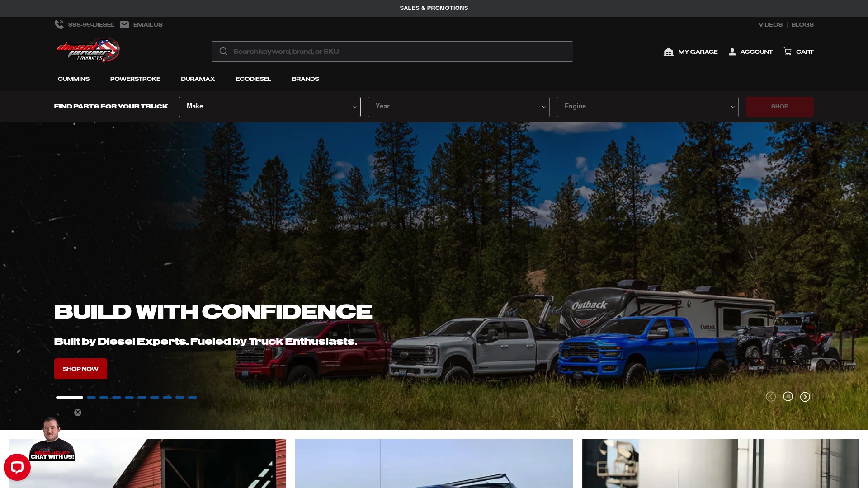Open the Sales & Promotions link
This screenshot has height=488, width=868.
(434, 8)
